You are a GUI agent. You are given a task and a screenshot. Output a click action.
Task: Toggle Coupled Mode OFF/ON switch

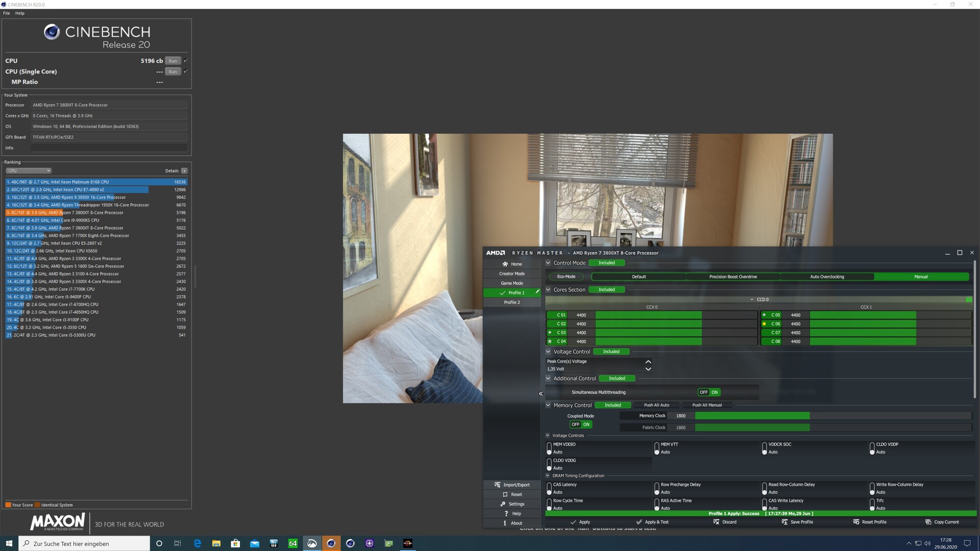tap(580, 424)
